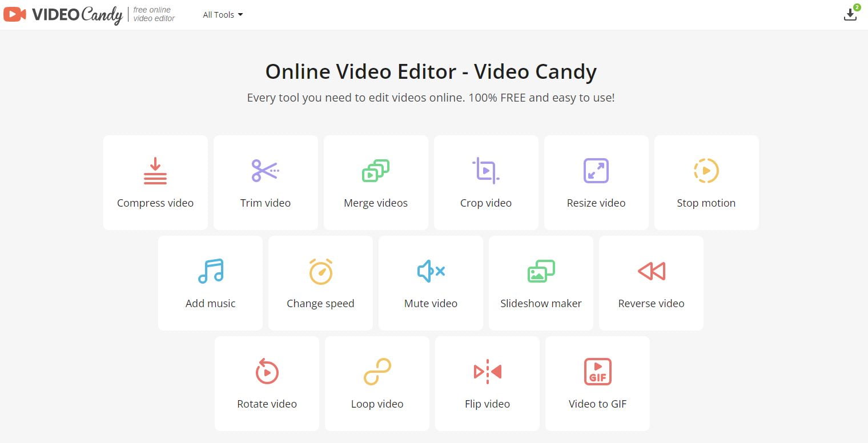Click the 'free online video editor' tagline
Viewport: 868px width, 443px height.
point(154,14)
